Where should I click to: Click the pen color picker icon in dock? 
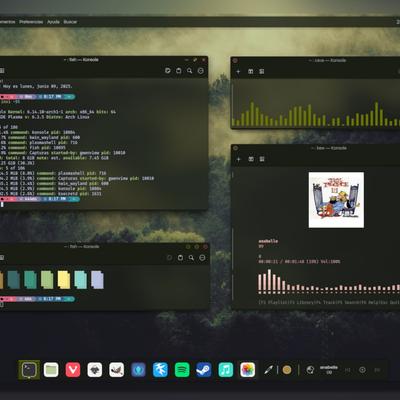click(268, 370)
